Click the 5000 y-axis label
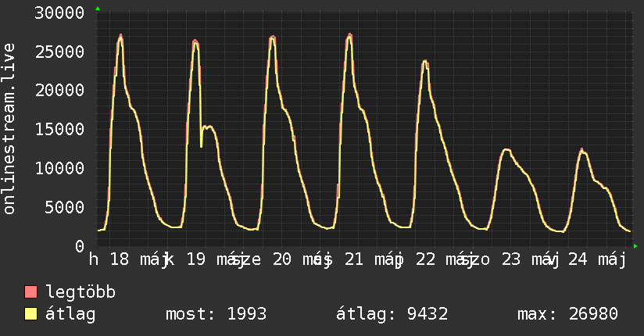Viewport: 644px width, 336px height. [x=65, y=207]
